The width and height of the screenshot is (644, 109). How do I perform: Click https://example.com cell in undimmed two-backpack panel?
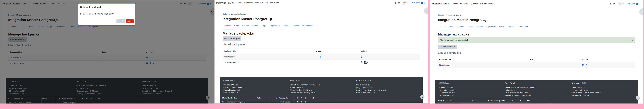click(x=232, y=62)
